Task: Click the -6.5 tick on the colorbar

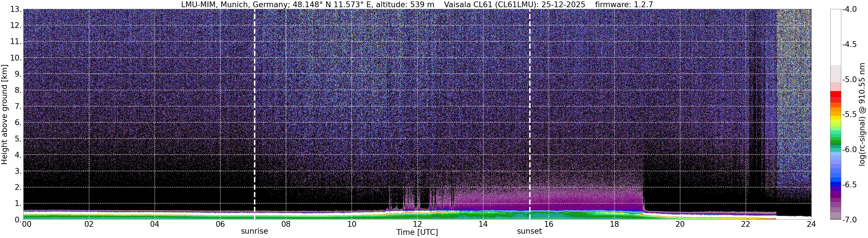Action: click(x=849, y=185)
